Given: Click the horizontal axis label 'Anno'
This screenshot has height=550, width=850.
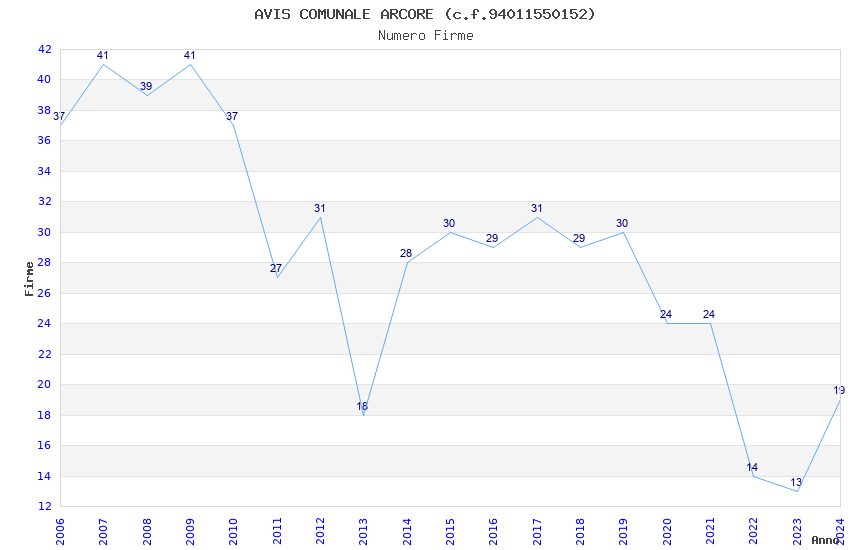Looking at the screenshot, I should 825,540.
